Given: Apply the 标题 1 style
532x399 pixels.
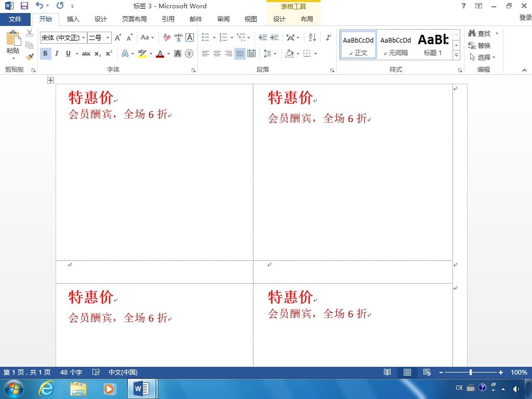Looking at the screenshot, I should pyautogui.click(x=433, y=45).
